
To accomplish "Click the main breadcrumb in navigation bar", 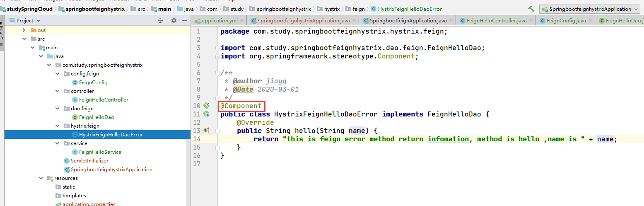I will tap(161, 9).
